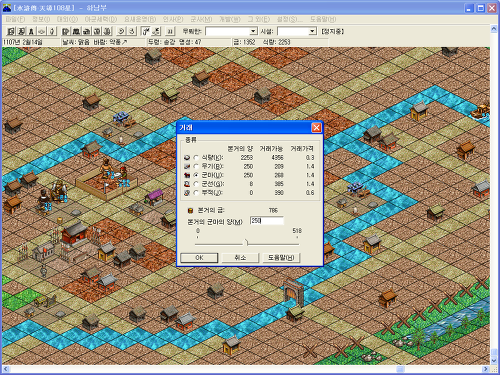Open the 무뢰한 dropdown in the toolbar
This screenshot has width=500, height=375.
253,31
